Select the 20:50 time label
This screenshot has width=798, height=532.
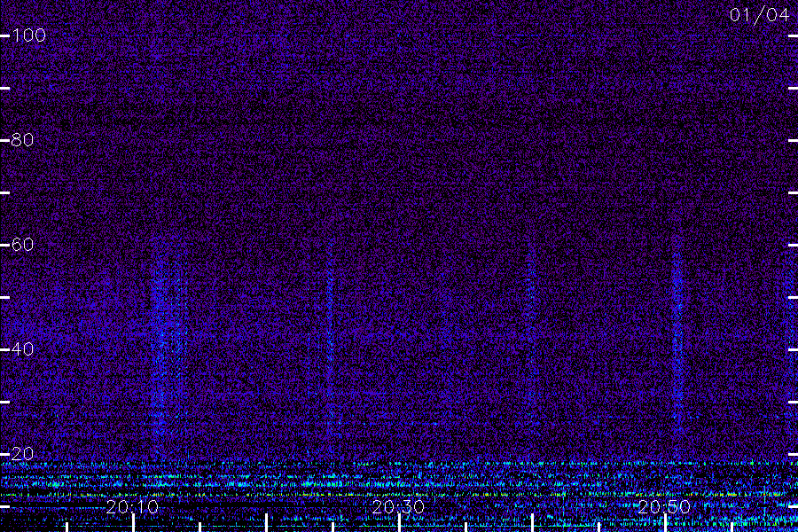(664, 506)
